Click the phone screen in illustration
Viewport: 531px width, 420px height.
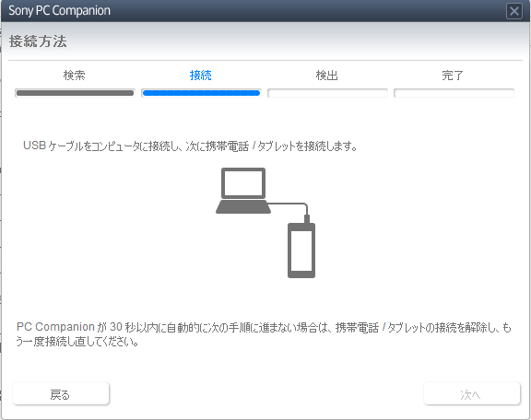click(x=301, y=251)
